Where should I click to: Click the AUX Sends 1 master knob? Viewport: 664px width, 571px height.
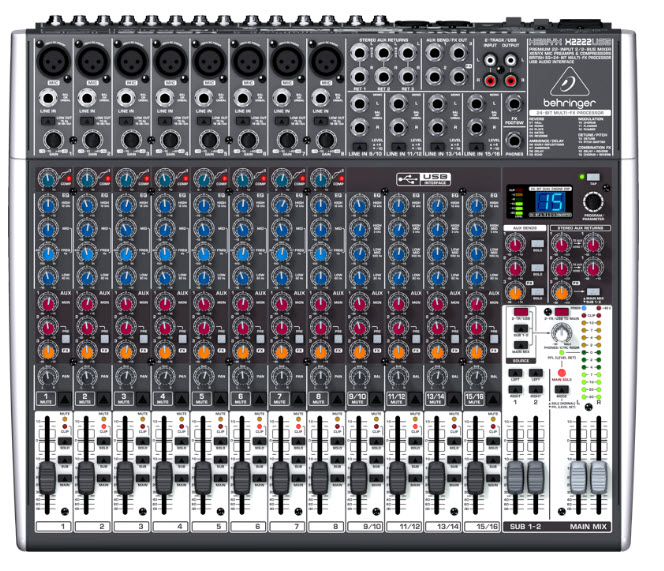pyautogui.click(x=515, y=244)
